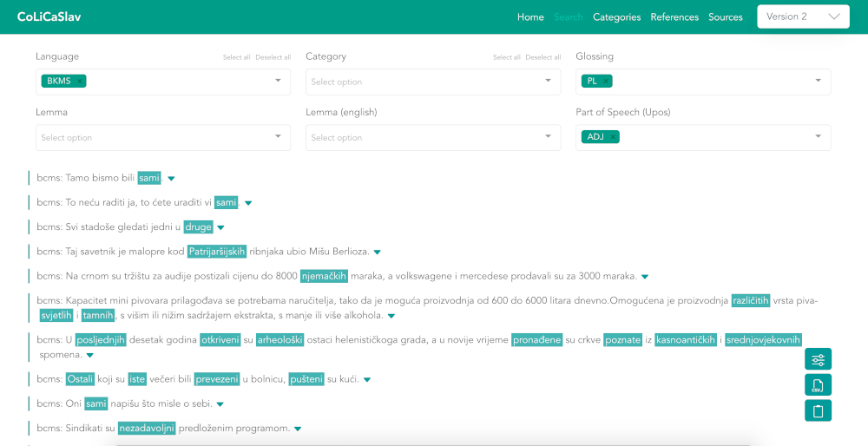Expand the 'Sindikati su nezadovoljni' sentence details
Image resolution: width=868 pixels, height=446 pixels.
(298, 429)
